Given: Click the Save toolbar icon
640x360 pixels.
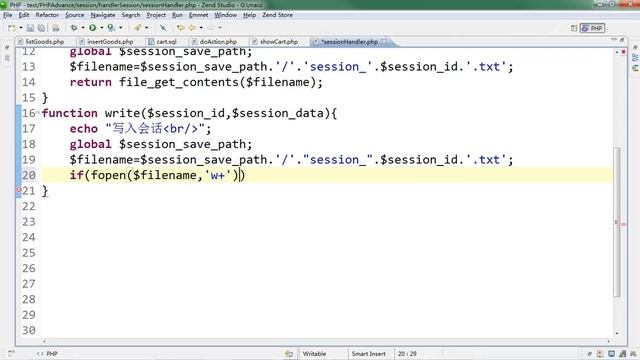Looking at the screenshot, I should click(30, 28).
